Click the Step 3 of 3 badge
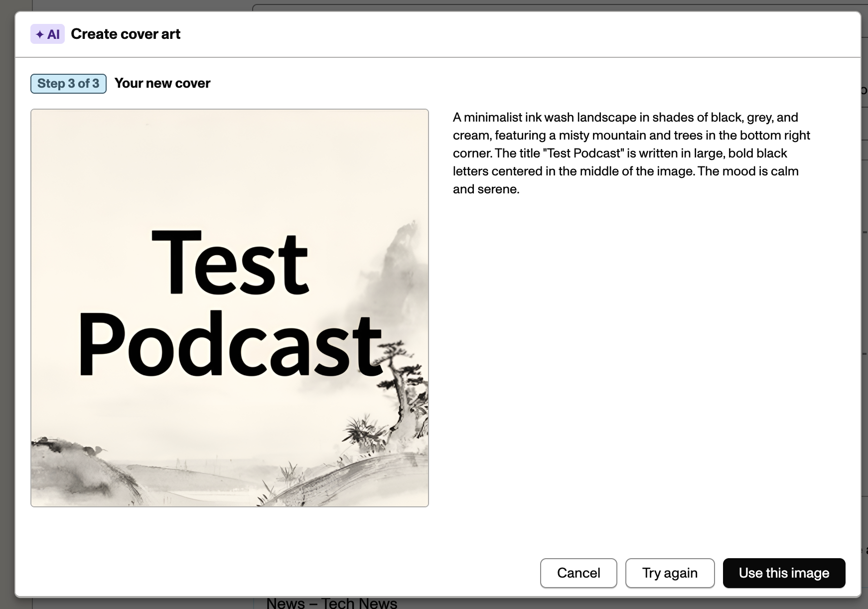Screen dimensions: 868x609 68,83
